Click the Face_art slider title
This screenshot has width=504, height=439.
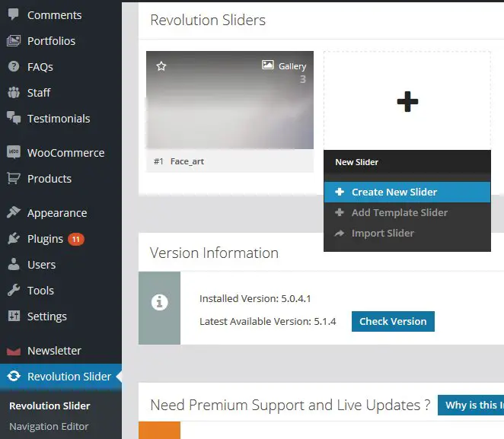(x=187, y=161)
